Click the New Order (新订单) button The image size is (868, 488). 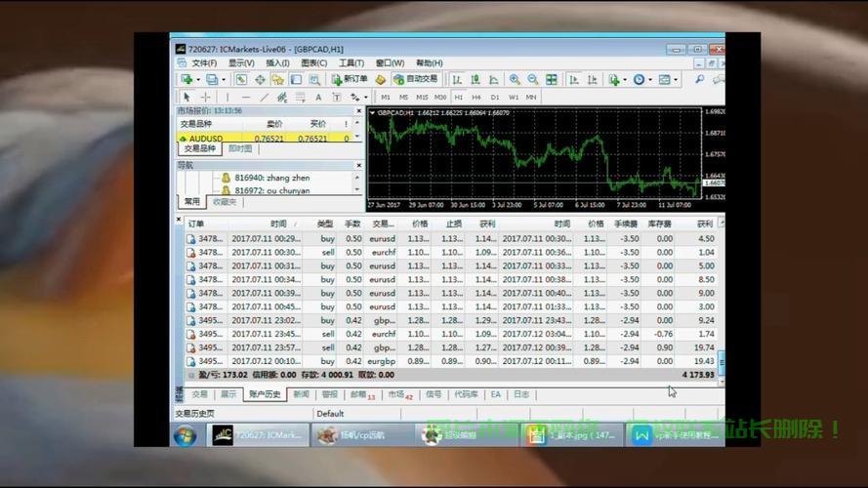click(x=350, y=80)
